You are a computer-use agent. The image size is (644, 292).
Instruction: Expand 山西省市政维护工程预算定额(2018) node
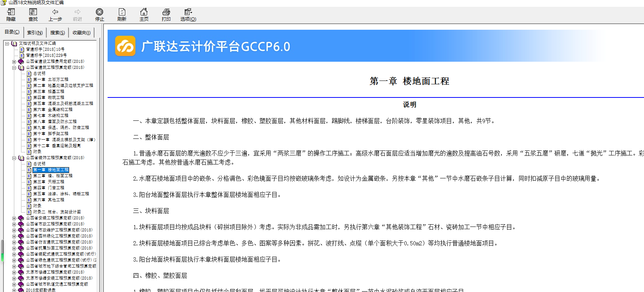pyautogui.click(x=14, y=230)
